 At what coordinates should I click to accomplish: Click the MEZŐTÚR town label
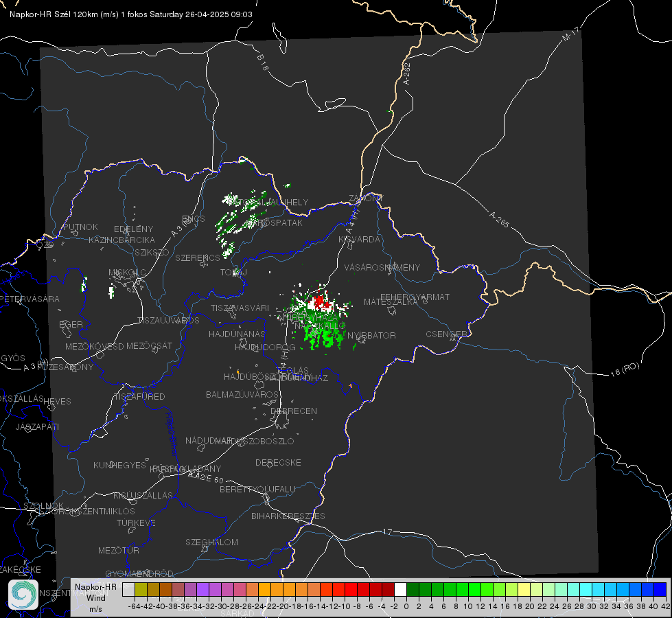click(119, 550)
